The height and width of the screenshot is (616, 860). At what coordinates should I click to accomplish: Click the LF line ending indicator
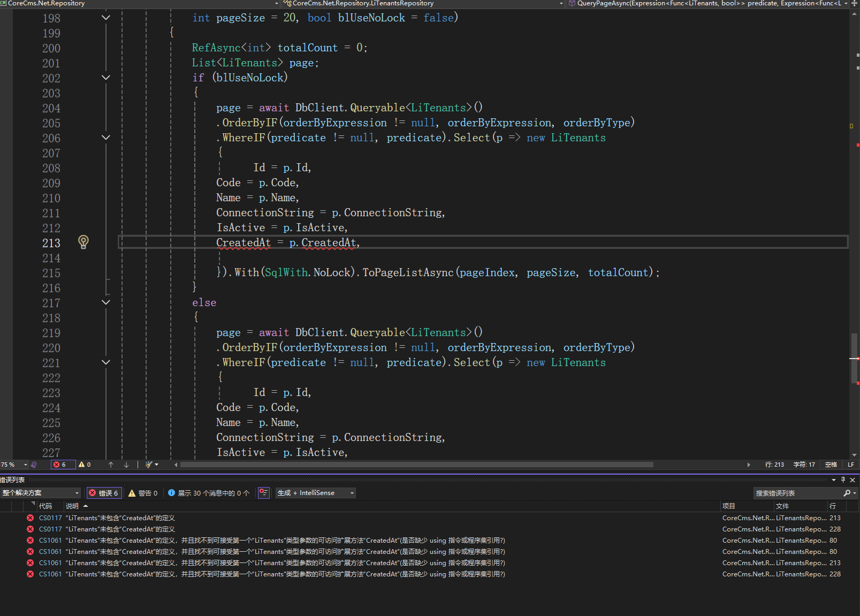(850, 465)
